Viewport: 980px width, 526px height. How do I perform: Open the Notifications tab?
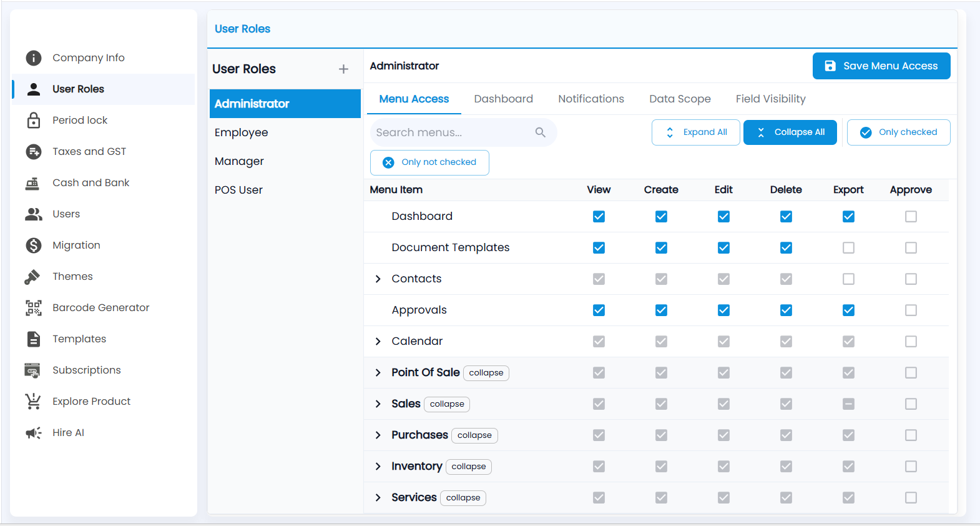[591, 99]
